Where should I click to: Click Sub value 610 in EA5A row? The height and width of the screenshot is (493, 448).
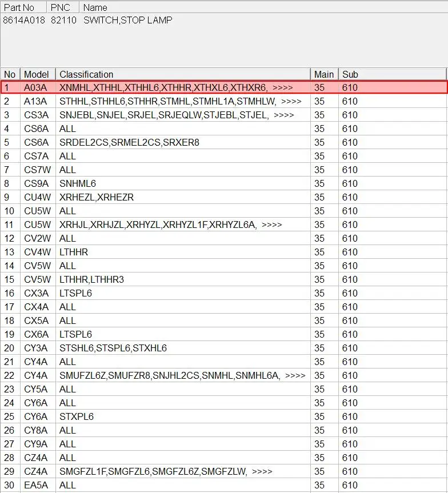(x=350, y=485)
